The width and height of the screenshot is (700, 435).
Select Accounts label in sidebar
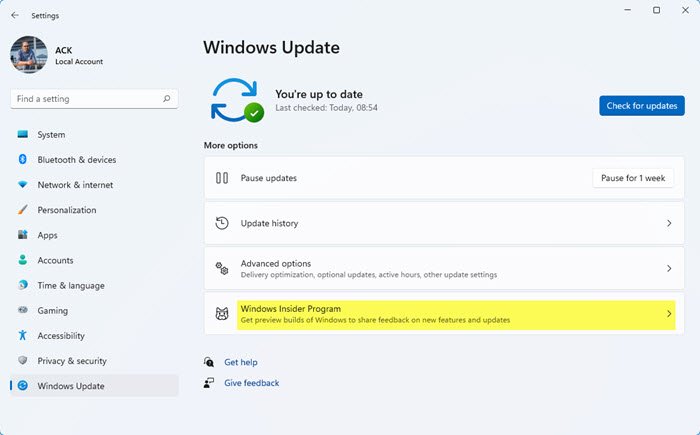click(x=55, y=260)
